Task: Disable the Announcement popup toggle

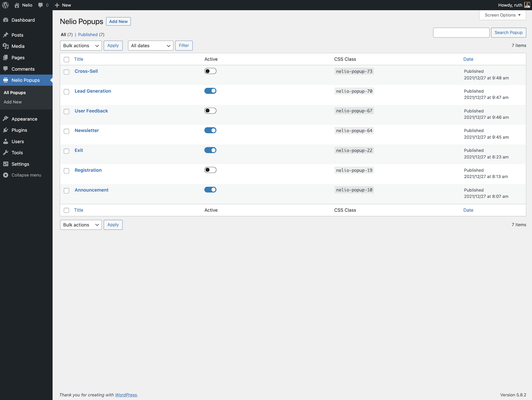Action: coord(210,190)
